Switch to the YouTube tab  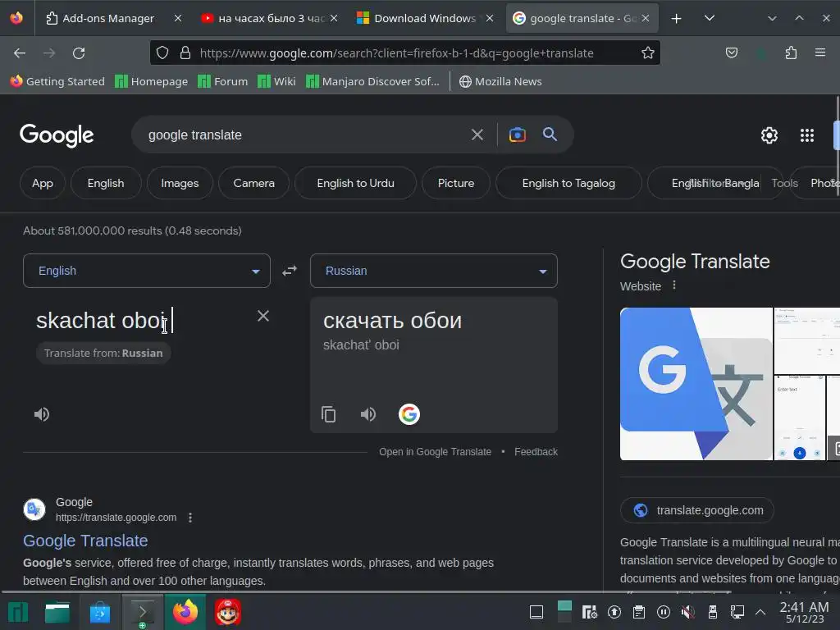pos(269,18)
